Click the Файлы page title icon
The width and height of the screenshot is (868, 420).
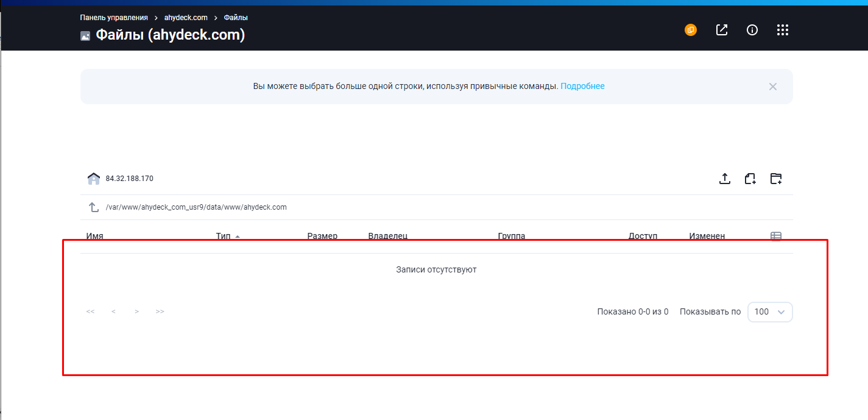click(x=85, y=36)
